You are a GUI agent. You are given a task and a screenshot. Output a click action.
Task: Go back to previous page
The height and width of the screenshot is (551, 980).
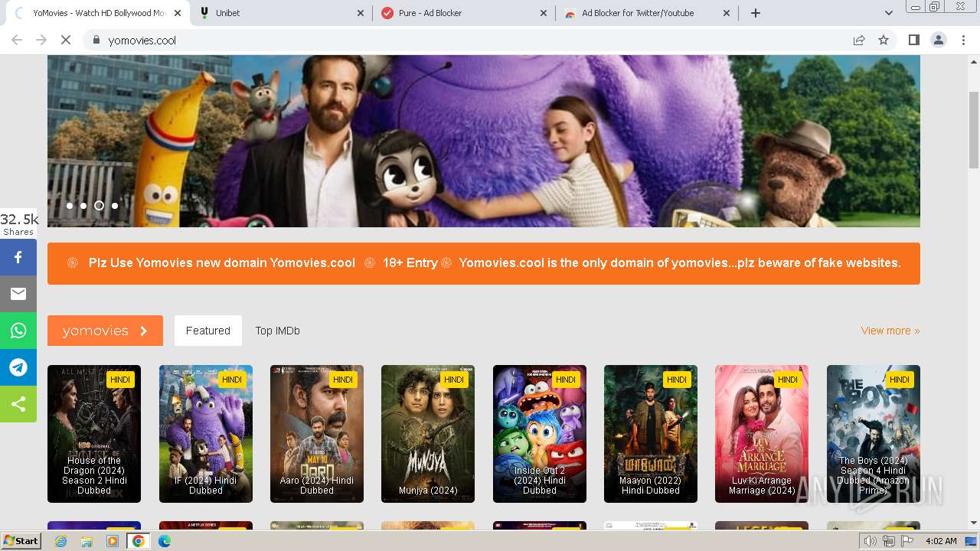click(17, 40)
